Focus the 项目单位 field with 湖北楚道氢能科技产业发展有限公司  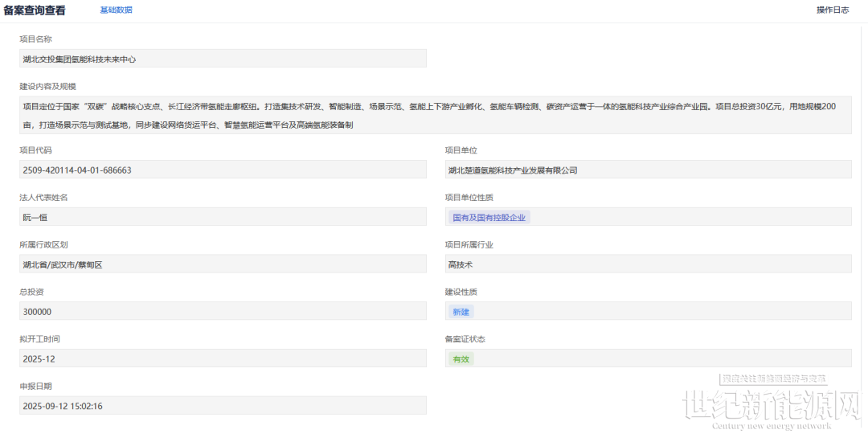648,170
